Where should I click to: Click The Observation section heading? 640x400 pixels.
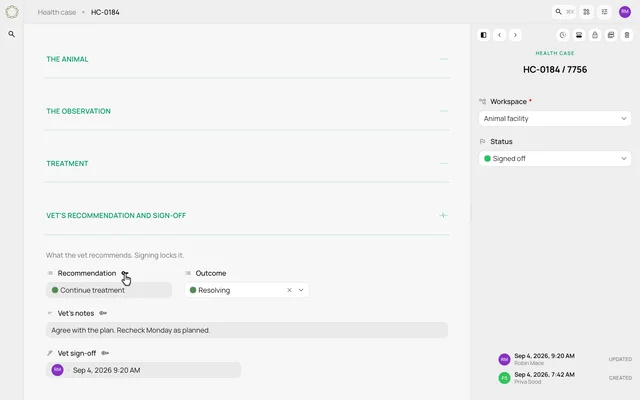coord(78,111)
